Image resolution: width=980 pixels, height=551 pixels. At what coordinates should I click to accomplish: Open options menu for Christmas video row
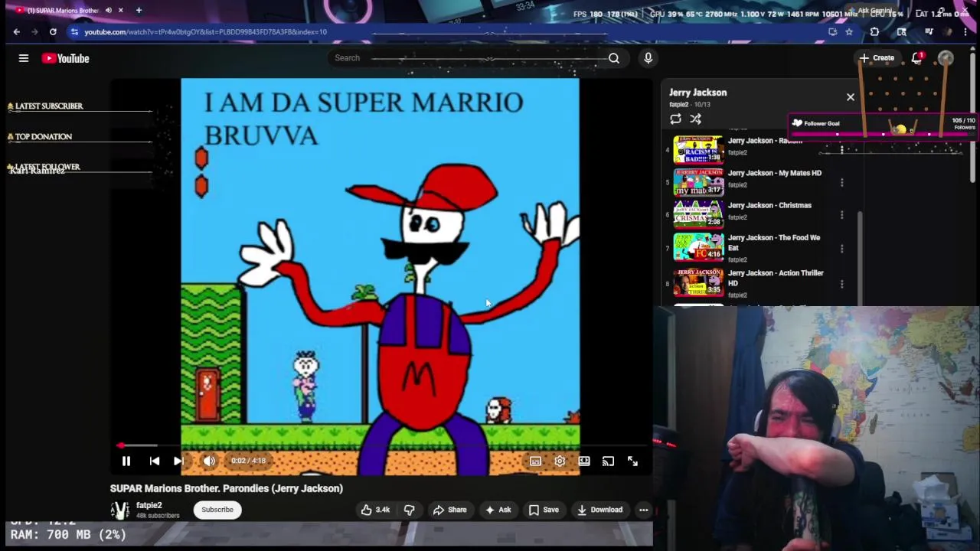tap(841, 214)
